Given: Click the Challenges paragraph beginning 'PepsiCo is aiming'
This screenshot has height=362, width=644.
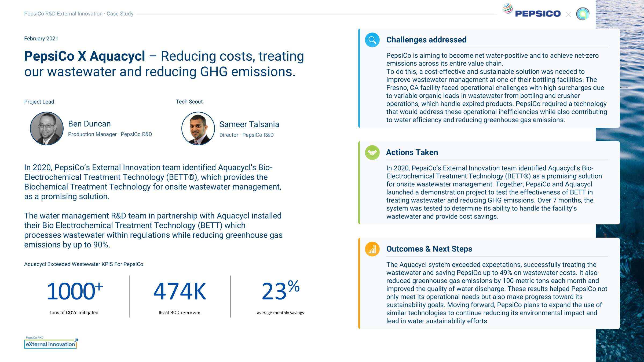Looking at the screenshot, I should point(497,87).
